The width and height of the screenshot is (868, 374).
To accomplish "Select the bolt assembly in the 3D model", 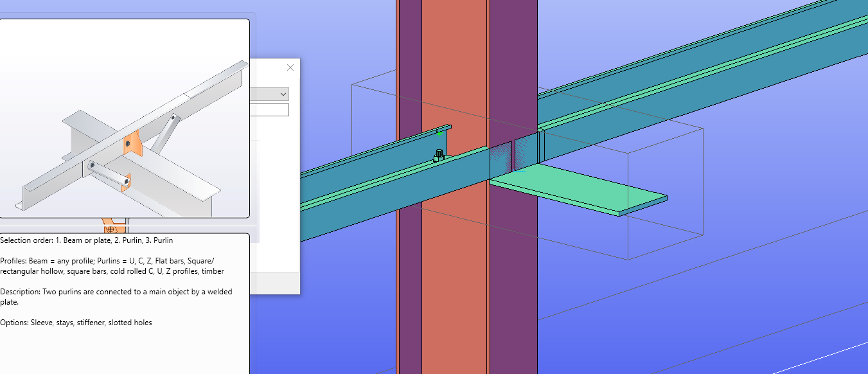I will [439, 154].
